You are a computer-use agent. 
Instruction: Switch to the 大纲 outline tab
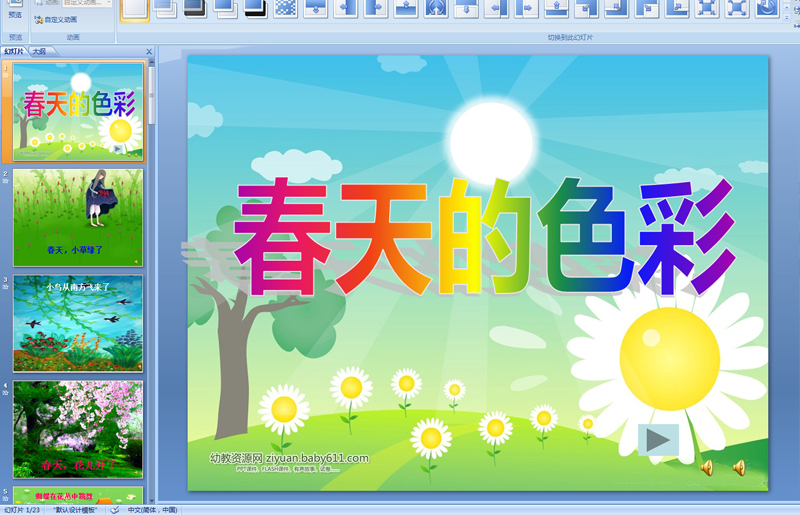[x=40, y=52]
